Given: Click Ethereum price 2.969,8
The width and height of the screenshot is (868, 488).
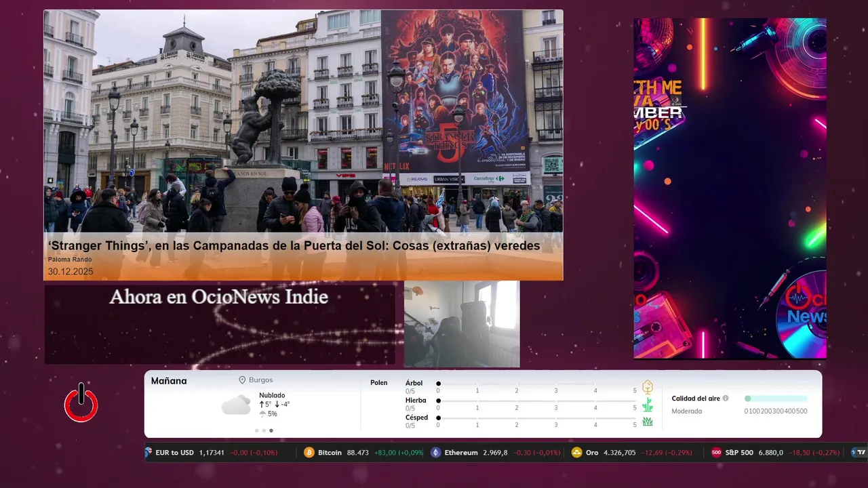Looking at the screenshot, I should tap(495, 452).
